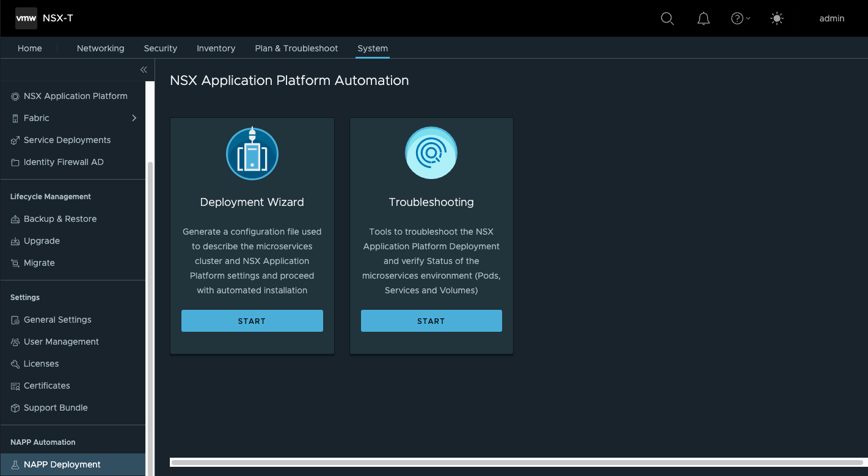Click the VMware logo in header
Image resolution: width=868 pixels, height=476 pixels.
pos(26,18)
